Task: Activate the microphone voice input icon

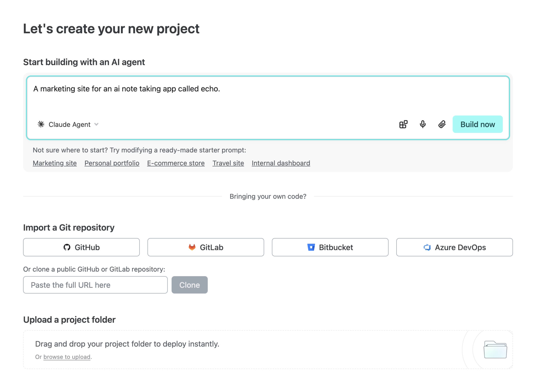Action: [423, 124]
